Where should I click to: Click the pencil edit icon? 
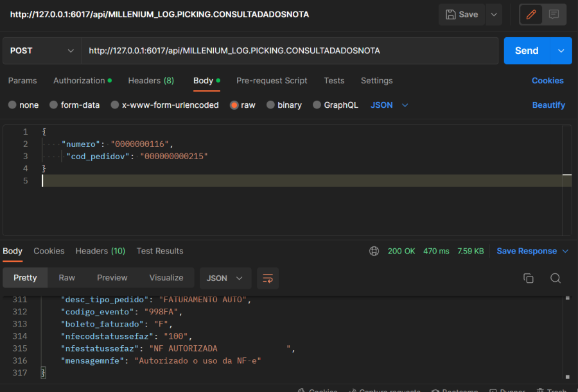[x=531, y=14]
